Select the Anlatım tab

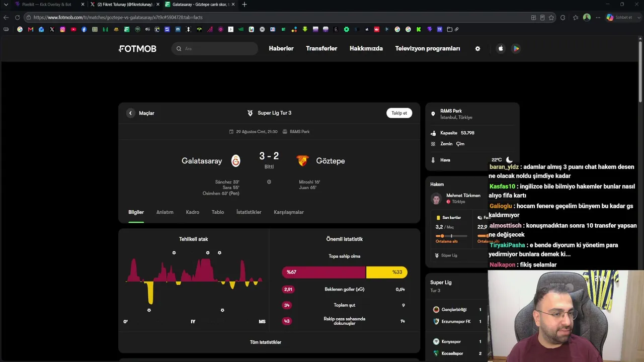coord(165,212)
